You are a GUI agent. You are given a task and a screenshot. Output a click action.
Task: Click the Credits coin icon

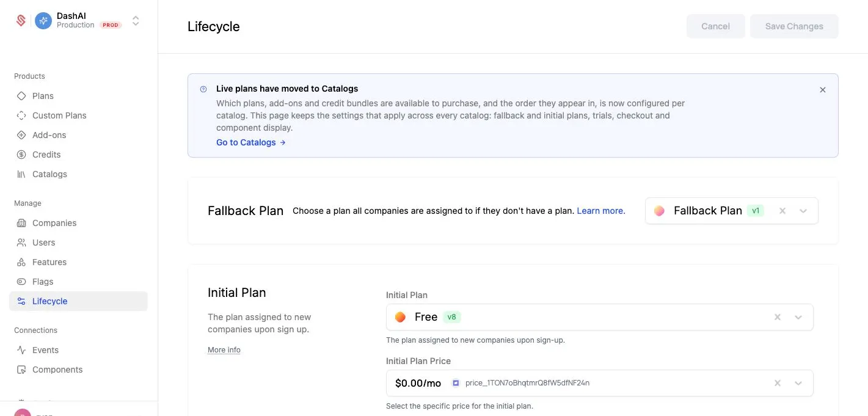[21, 155]
